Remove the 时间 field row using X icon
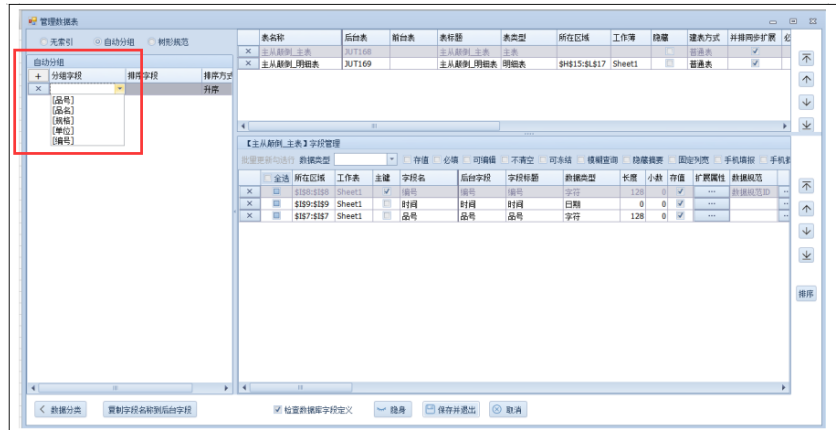This screenshot has width=836, height=430. [x=248, y=203]
